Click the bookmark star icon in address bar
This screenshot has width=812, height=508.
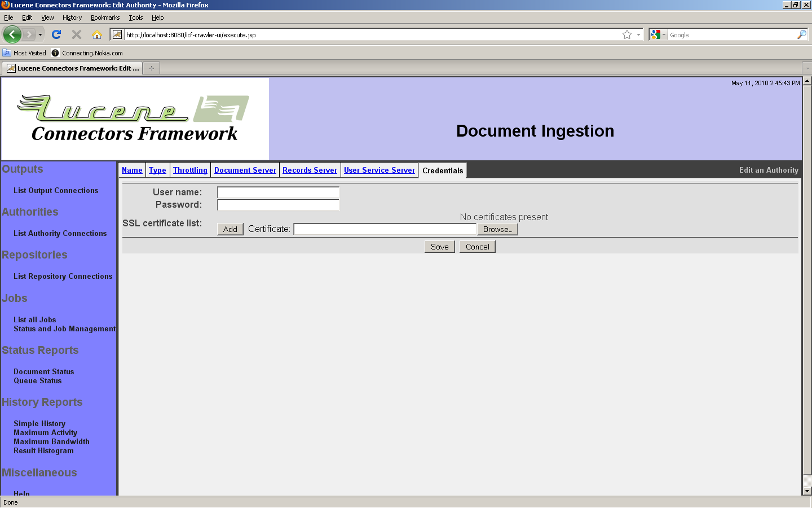coord(626,34)
